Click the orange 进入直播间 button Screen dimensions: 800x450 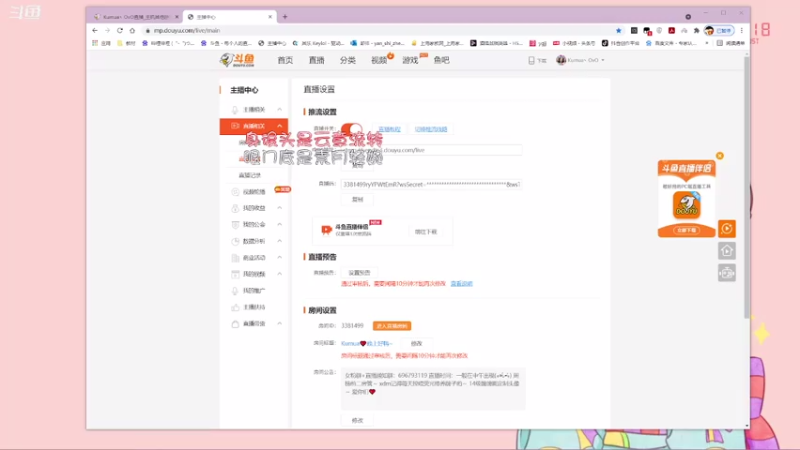tap(392, 326)
